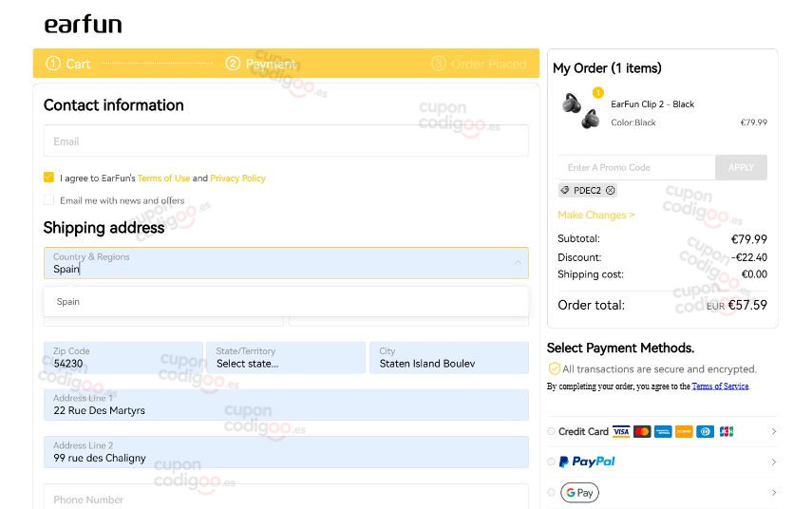Click the EarFun Clip 2 - Black title
Screen dimensions: 812x509
[652, 104]
